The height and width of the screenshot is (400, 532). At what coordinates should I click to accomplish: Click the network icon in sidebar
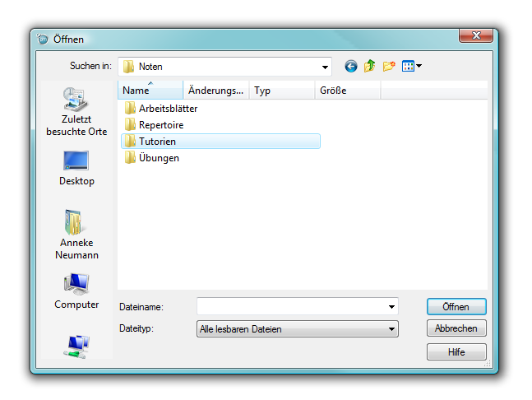pos(76,346)
